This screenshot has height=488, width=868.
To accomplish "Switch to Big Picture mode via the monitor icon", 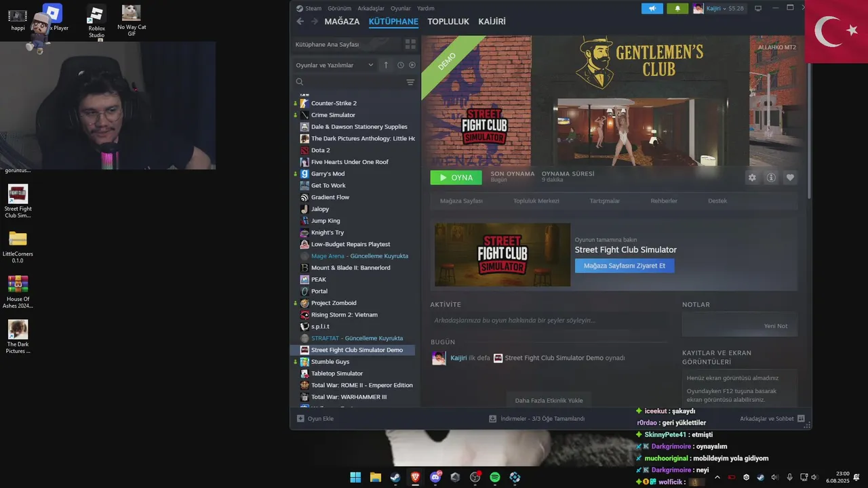I will tap(758, 8).
